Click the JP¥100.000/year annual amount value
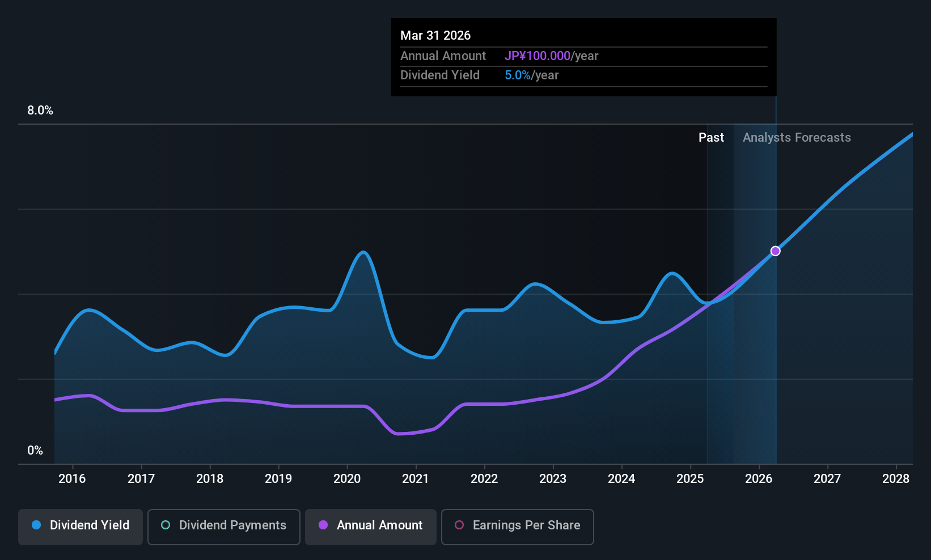Viewport: 931px width, 560px height. click(552, 56)
